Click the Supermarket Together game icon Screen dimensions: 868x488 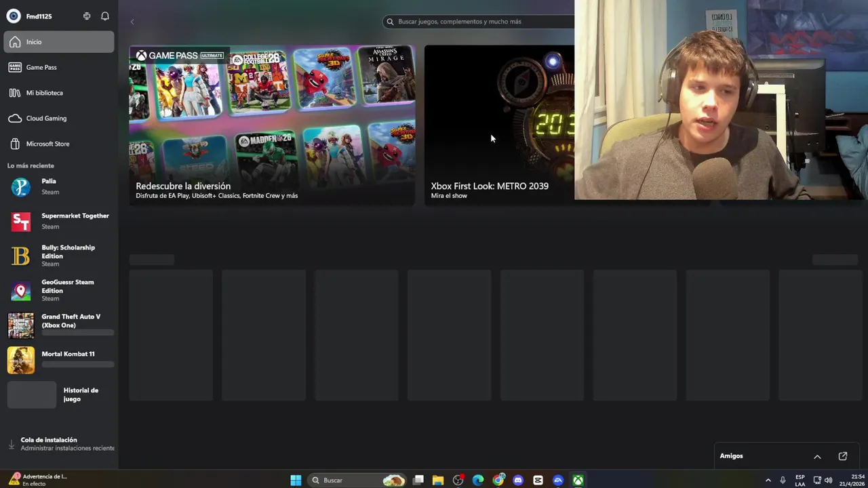tap(21, 222)
